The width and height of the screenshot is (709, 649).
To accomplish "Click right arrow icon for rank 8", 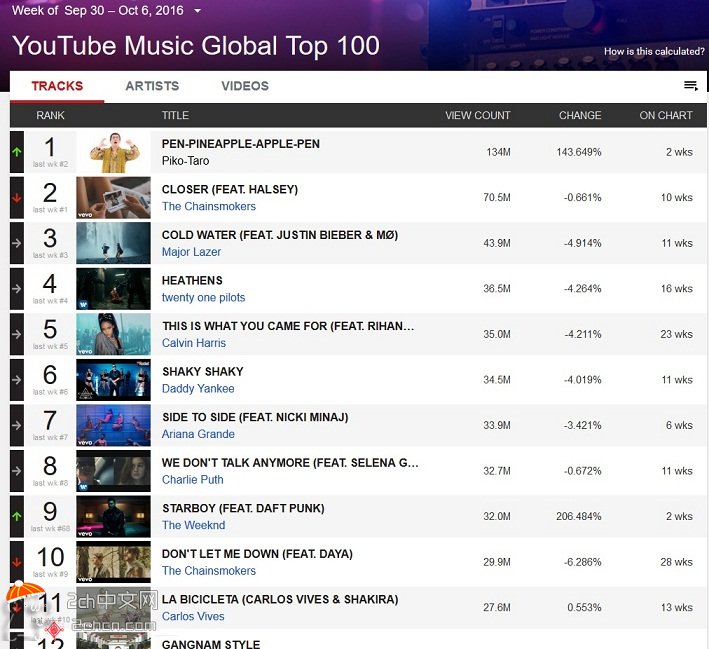I will tap(17, 471).
